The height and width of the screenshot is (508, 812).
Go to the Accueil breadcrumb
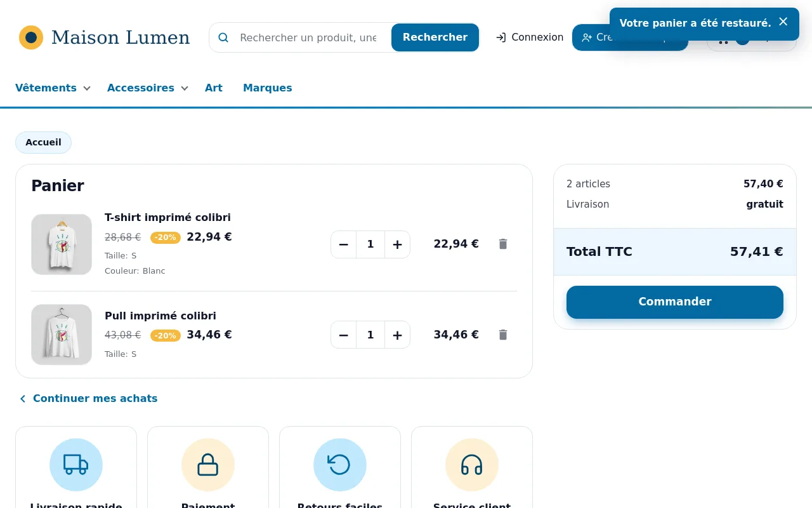(x=43, y=142)
